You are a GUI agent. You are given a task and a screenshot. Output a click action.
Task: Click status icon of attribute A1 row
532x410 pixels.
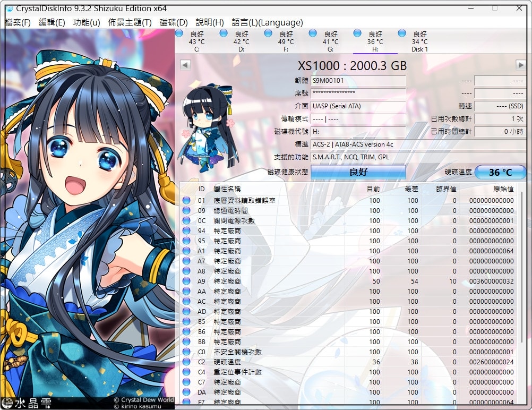[186, 251]
